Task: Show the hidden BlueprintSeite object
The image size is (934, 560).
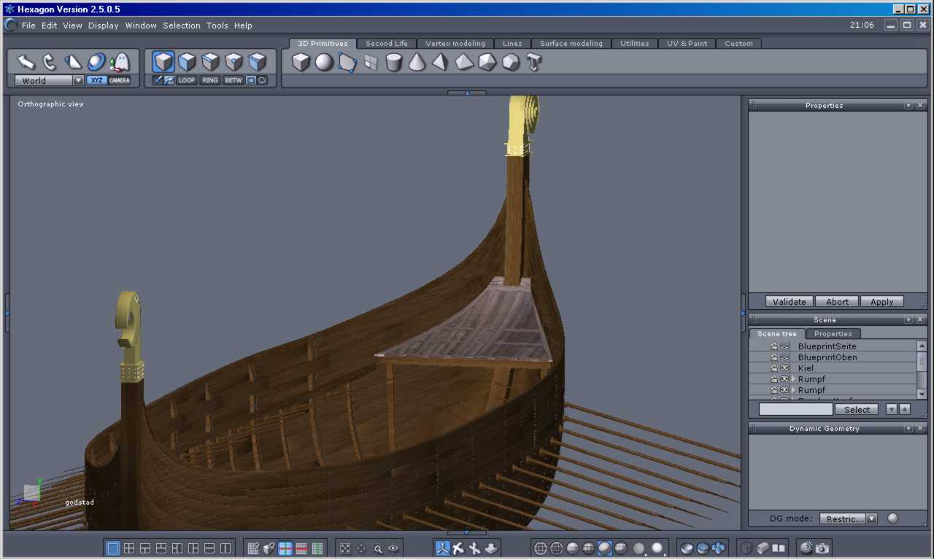Action: click(x=784, y=346)
